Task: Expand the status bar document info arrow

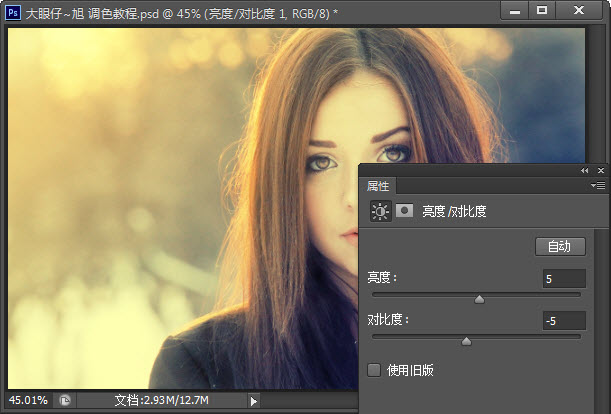Action: tap(253, 400)
